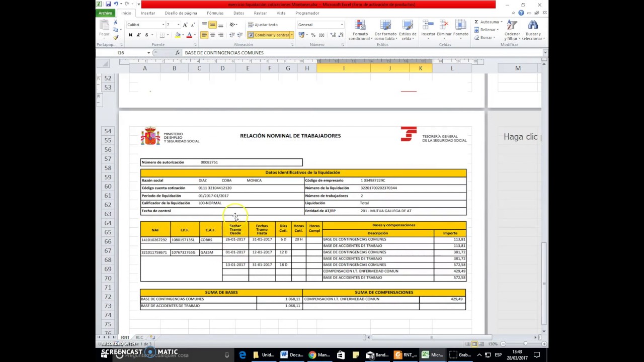
Task: Toggle bold formatting (N)
Action: [130, 35]
